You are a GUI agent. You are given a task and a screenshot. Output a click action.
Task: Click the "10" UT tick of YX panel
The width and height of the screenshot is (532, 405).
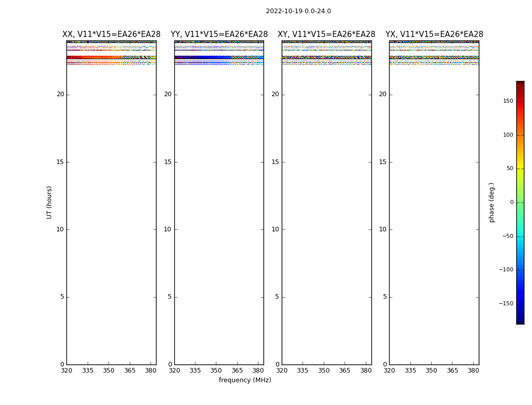point(383,229)
